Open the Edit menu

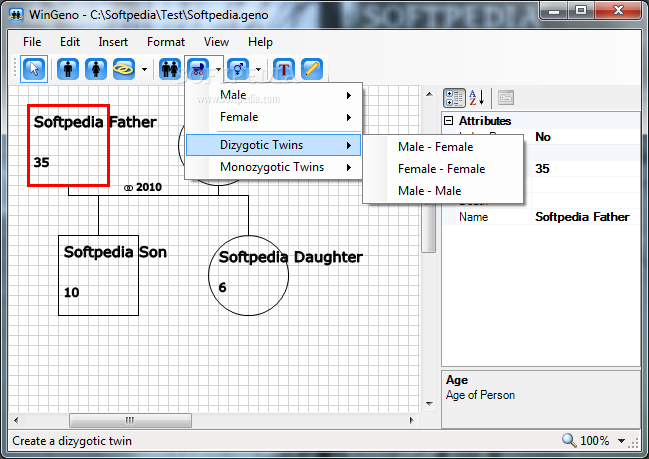(70, 42)
